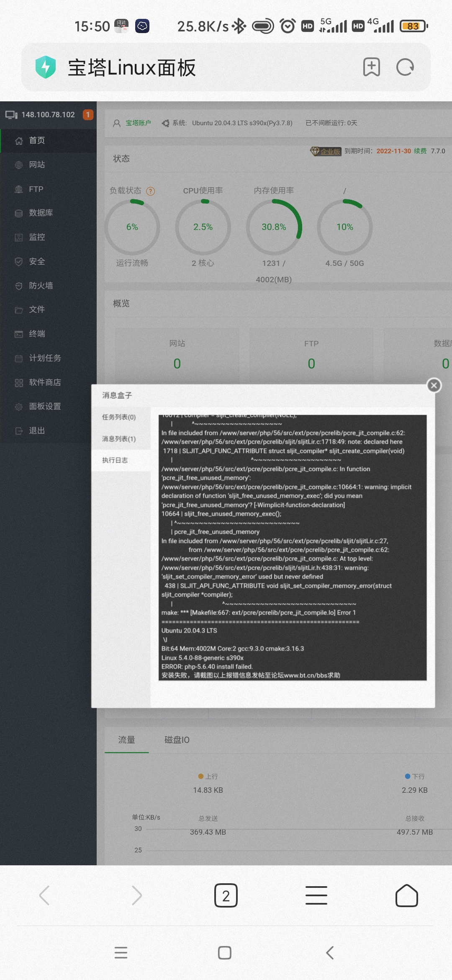Open 首页 in the sidebar

(x=48, y=140)
